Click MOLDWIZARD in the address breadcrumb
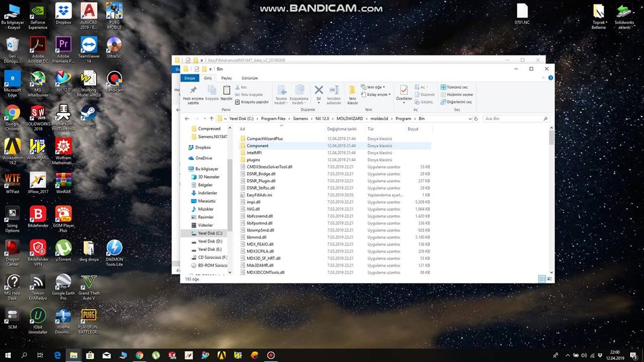This screenshot has width=644, height=362. click(350, 118)
